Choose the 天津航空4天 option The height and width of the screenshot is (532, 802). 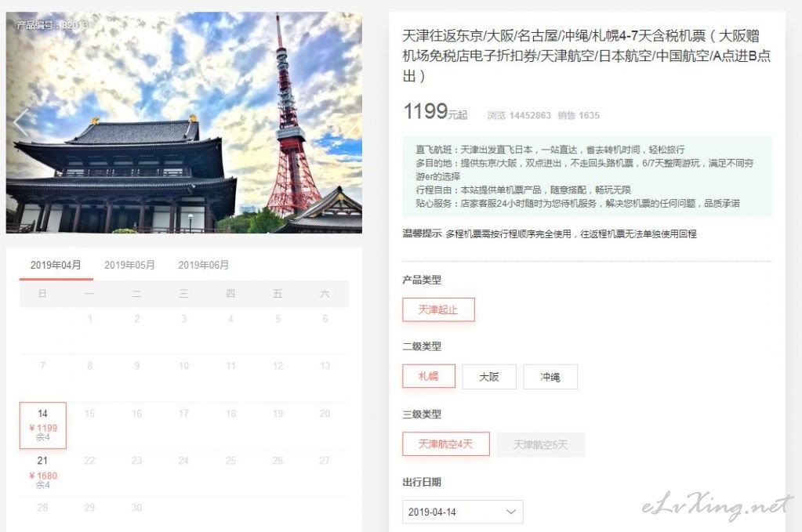pyautogui.click(x=445, y=444)
